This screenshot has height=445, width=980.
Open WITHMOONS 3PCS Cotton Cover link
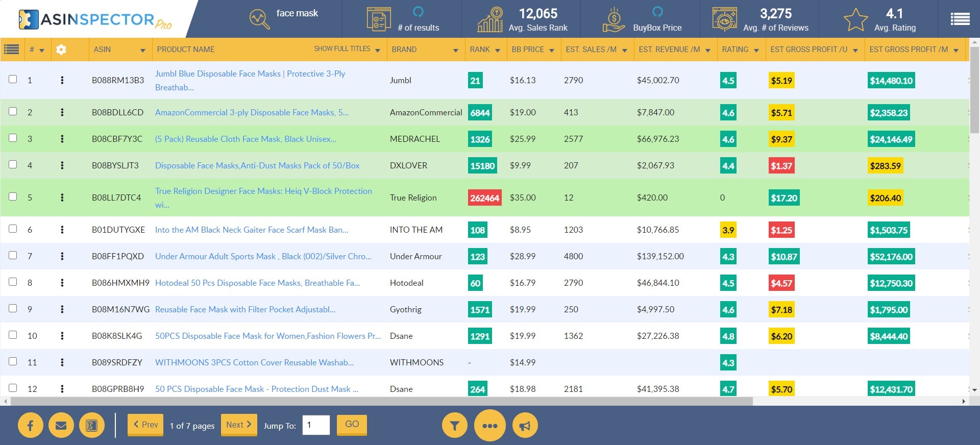(254, 362)
